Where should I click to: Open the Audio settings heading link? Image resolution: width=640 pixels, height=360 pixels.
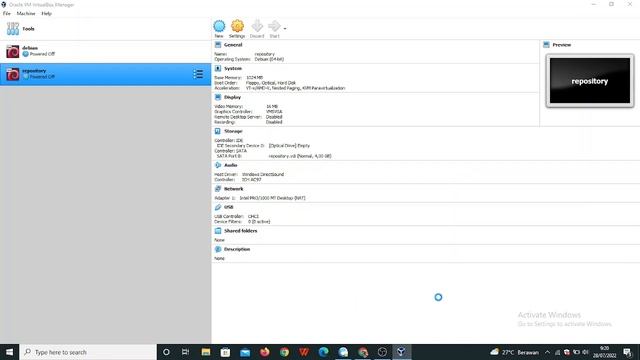231,165
